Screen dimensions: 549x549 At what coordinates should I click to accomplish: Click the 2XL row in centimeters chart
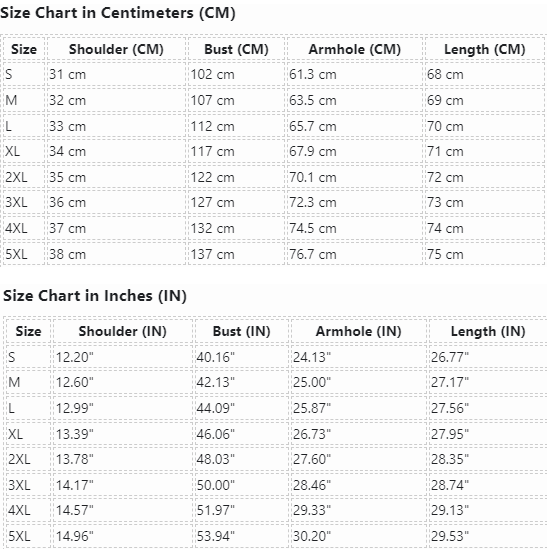tap(274, 177)
